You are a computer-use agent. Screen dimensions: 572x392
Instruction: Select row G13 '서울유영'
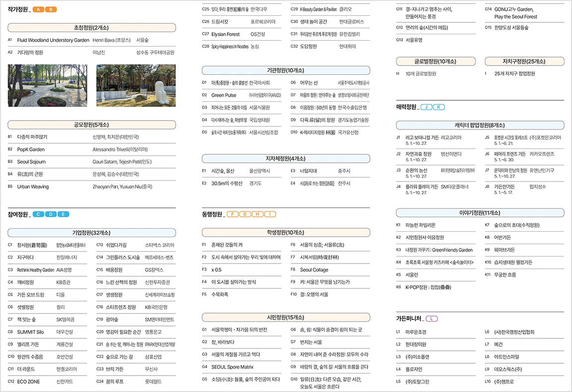tap(436, 40)
